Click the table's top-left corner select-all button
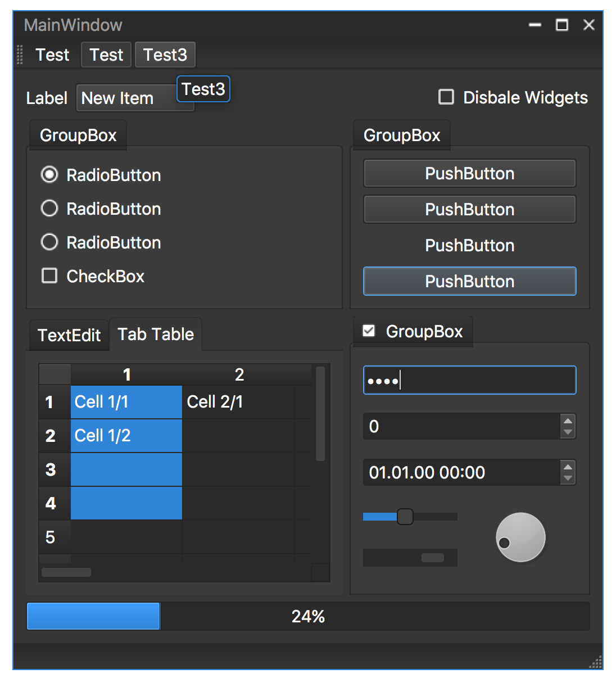Viewport: 616px width, 687px height. point(55,374)
